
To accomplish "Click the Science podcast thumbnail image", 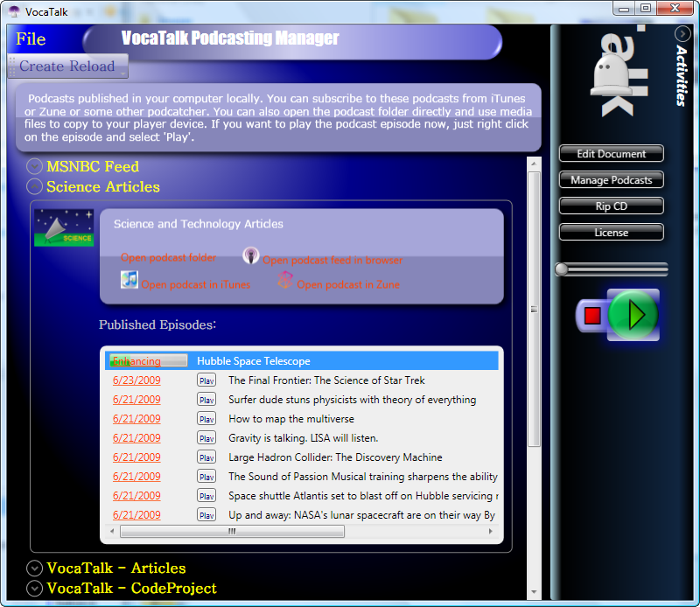I will click(x=64, y=227).
